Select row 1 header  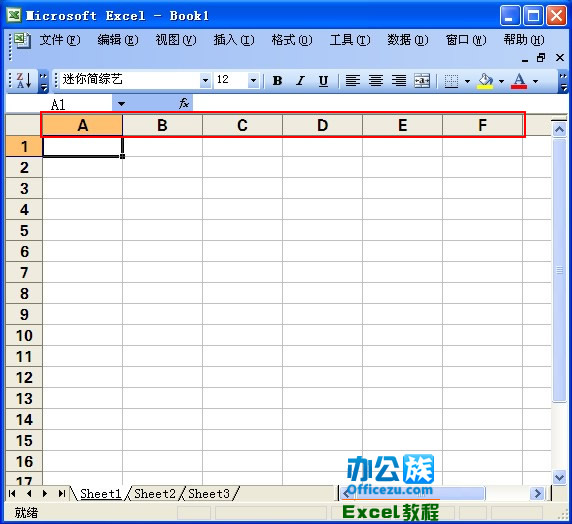(x=24, y=147)
